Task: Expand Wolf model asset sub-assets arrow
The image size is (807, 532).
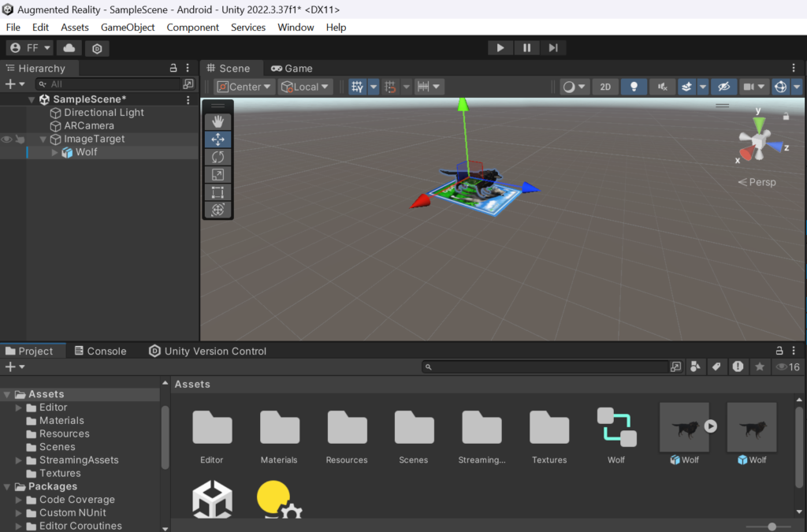Action: (711, 426)
